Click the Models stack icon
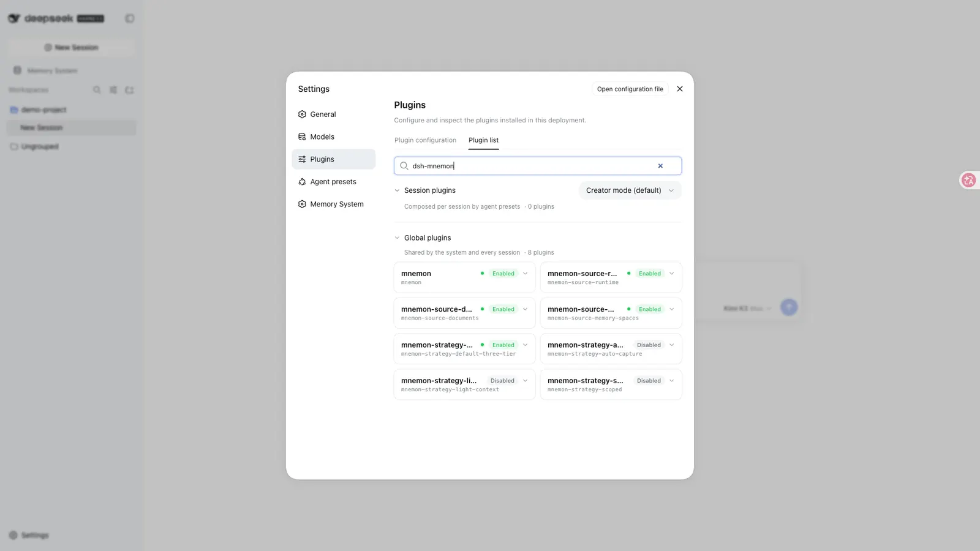The height and width of the screenshot is (551, 980). tap(302, 137)
